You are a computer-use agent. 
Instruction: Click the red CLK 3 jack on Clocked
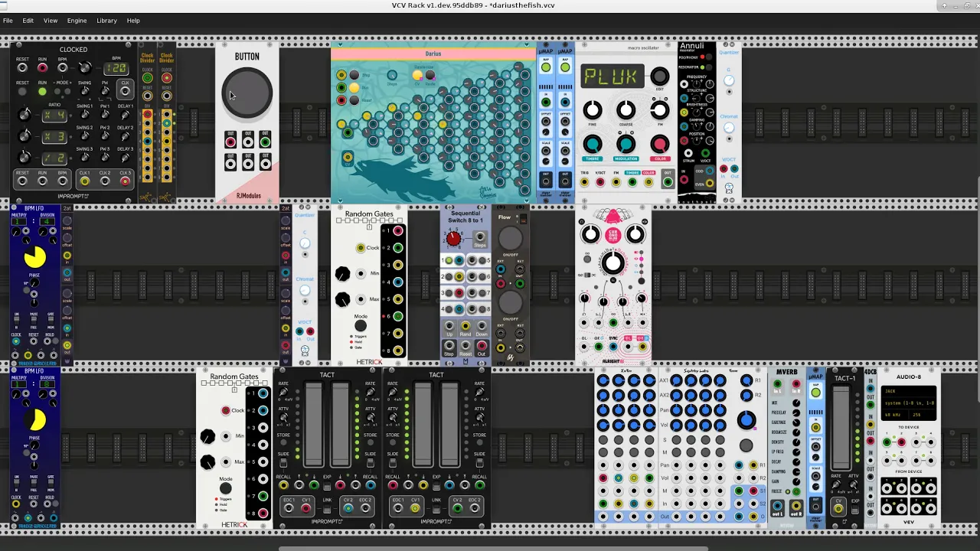[125, 181]
